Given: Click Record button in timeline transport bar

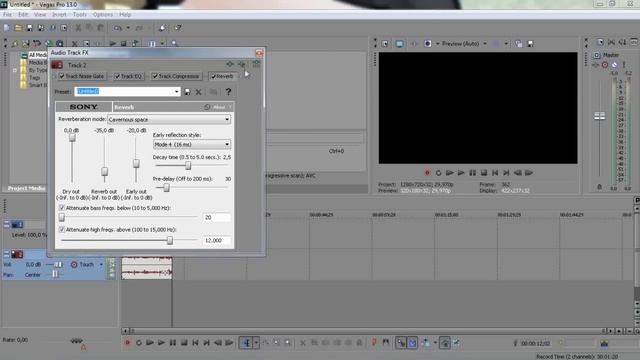Looking at the screenshot, I should click(127, 343).
